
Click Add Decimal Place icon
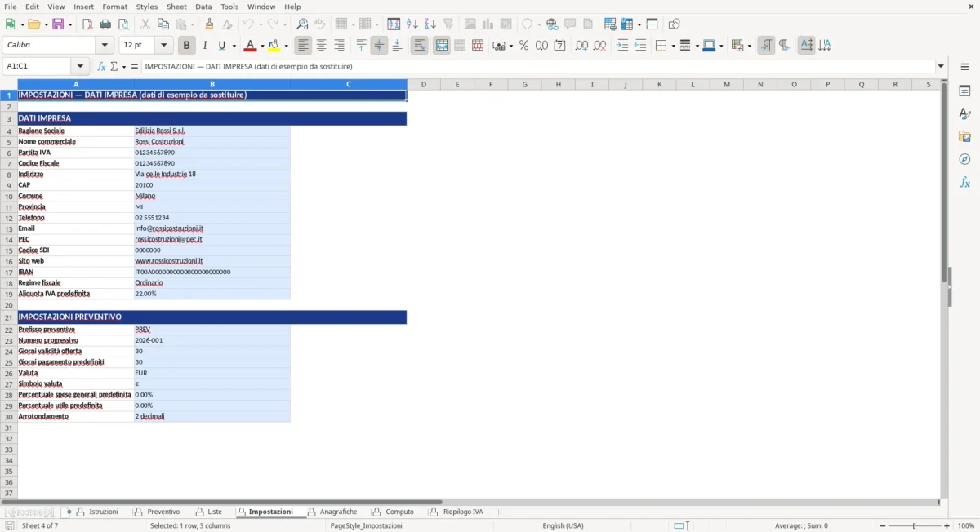(x=581, y=46)
